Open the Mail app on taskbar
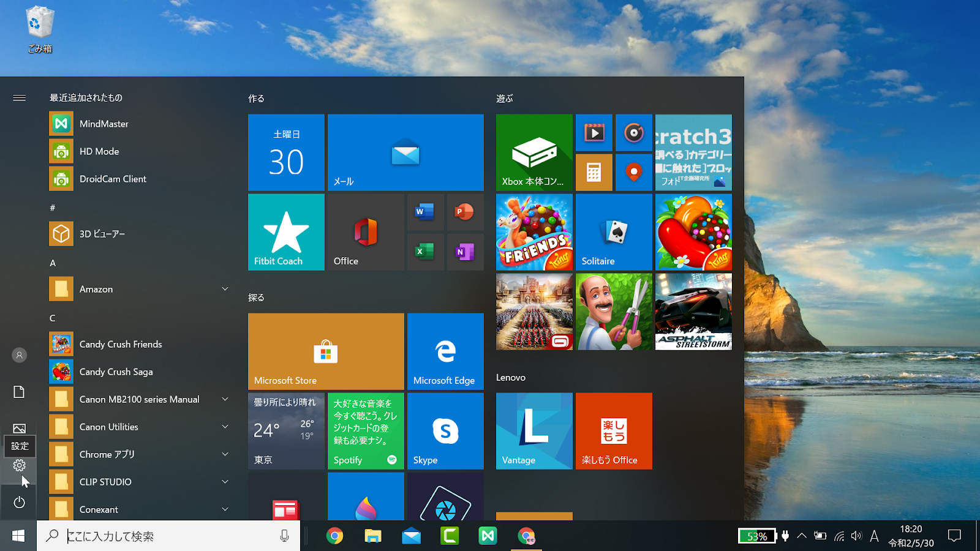980x551 pixels. point(412,536)
